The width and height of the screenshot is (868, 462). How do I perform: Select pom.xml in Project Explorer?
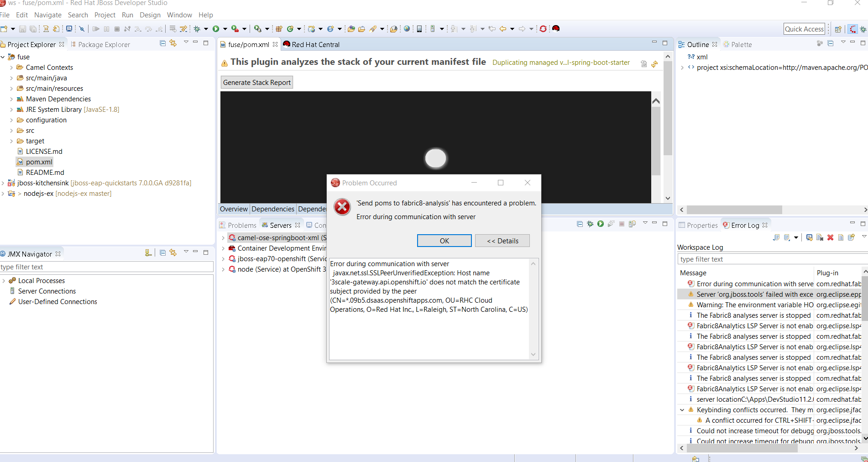39,162
